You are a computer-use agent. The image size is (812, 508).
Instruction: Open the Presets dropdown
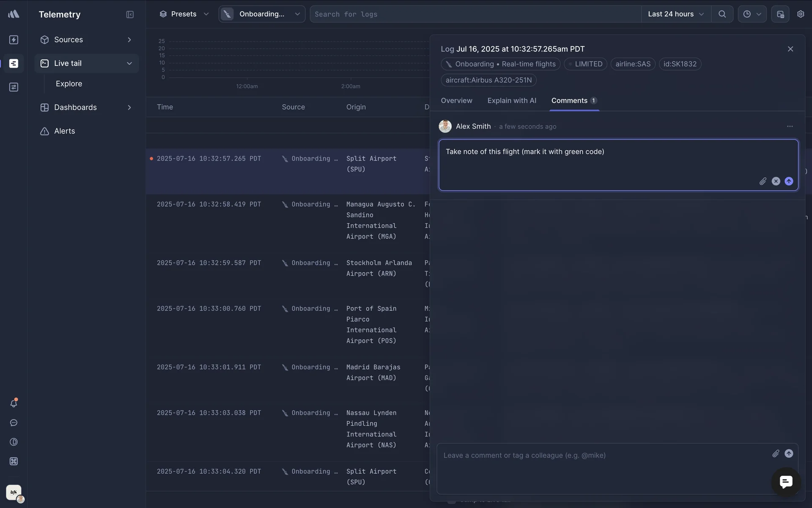(184, 14)
